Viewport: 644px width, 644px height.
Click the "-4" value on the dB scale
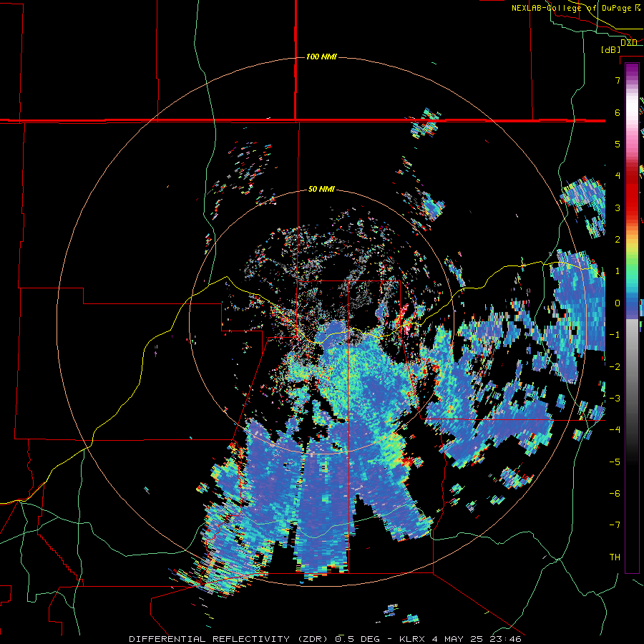pos(615,430)
